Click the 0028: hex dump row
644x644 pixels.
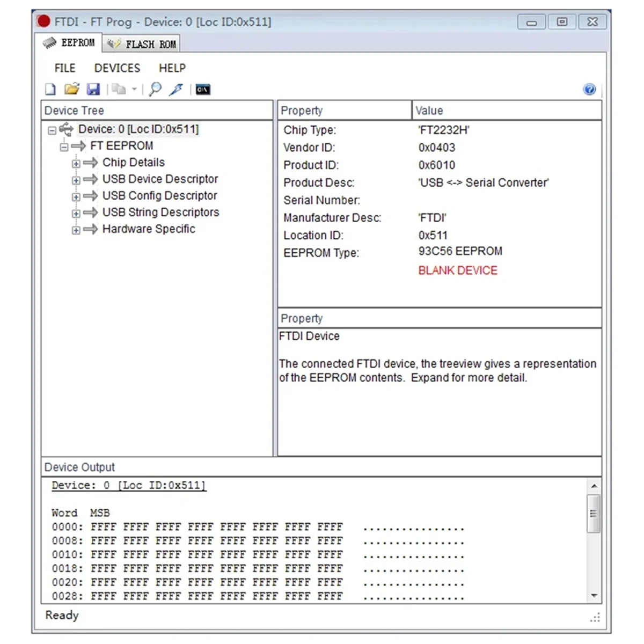[x=258, y=596]
